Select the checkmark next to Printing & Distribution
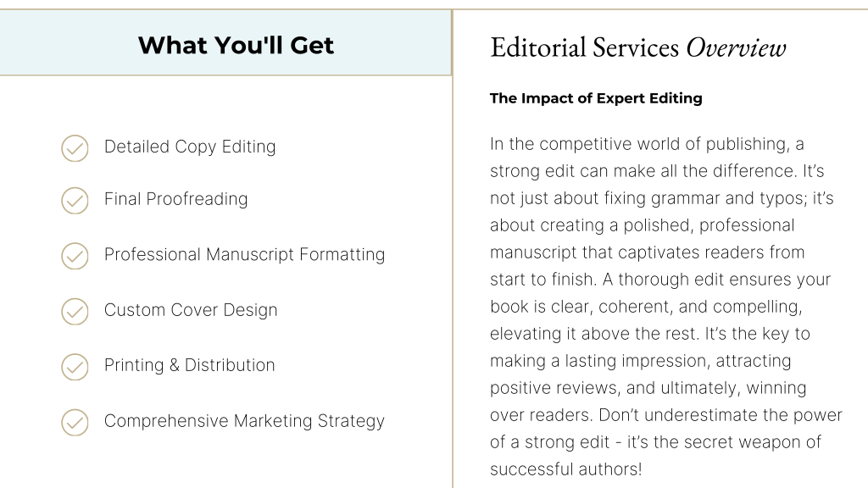This screenshot has width=868, height=488. click(x=75, y=367)
